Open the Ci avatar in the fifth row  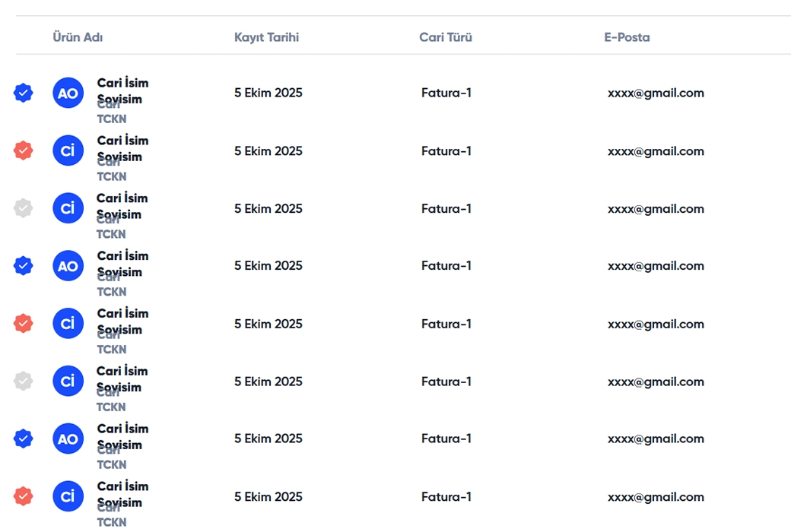(x=68, y=324)
